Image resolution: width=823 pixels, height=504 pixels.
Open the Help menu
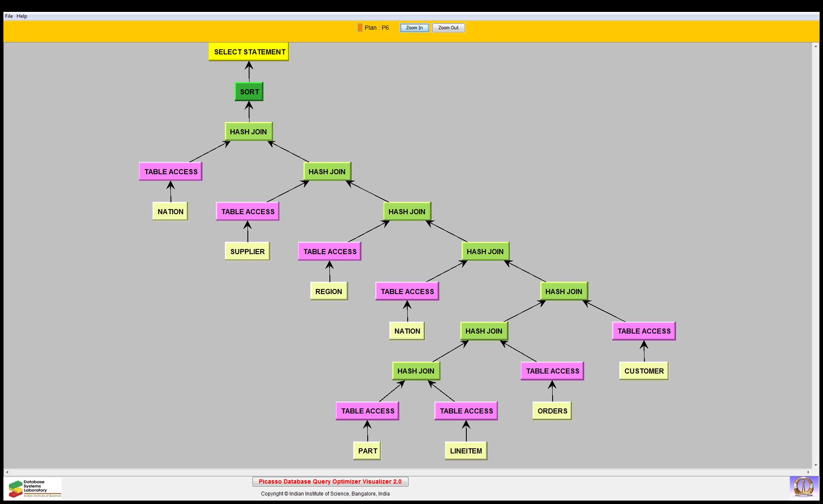pos(22,16)
